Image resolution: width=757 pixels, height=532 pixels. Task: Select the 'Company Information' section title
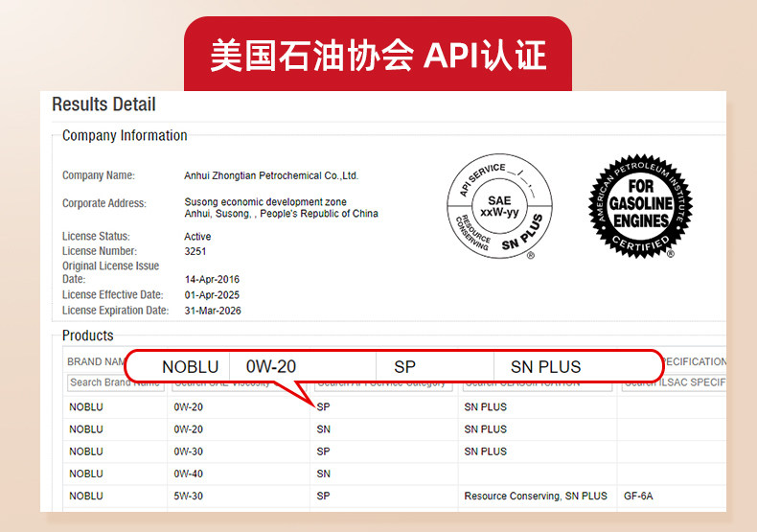click(125, 136)
